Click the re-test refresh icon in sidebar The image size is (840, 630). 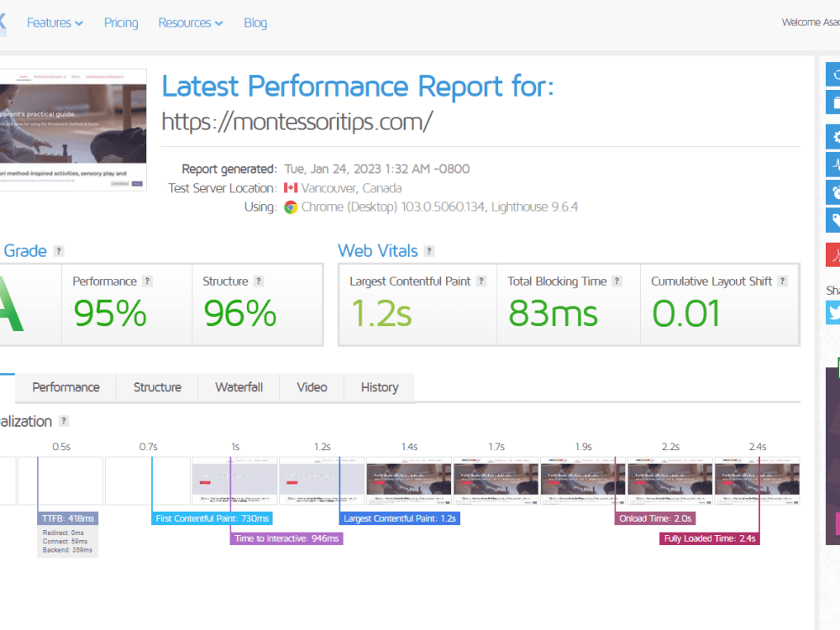(x=833, y=75)
